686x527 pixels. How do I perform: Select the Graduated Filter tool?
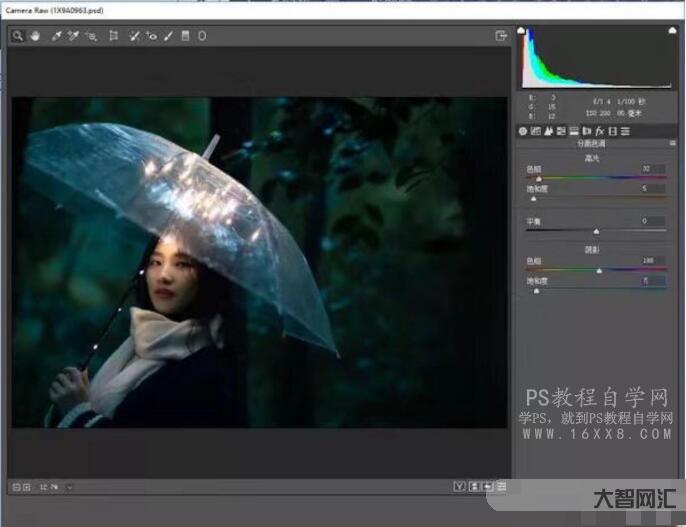point(186,36)
